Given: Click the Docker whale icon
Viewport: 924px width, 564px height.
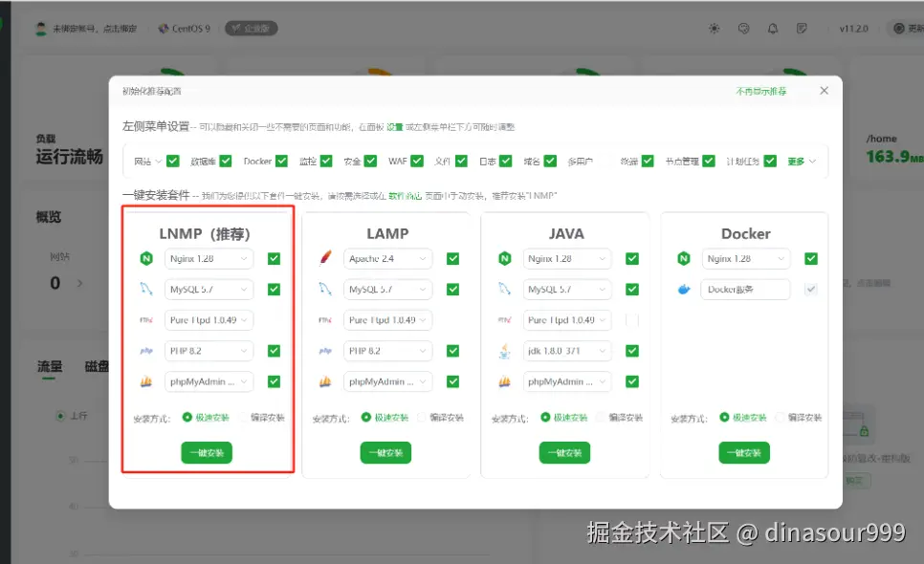Looking at the screenshot, I should 684,289.
